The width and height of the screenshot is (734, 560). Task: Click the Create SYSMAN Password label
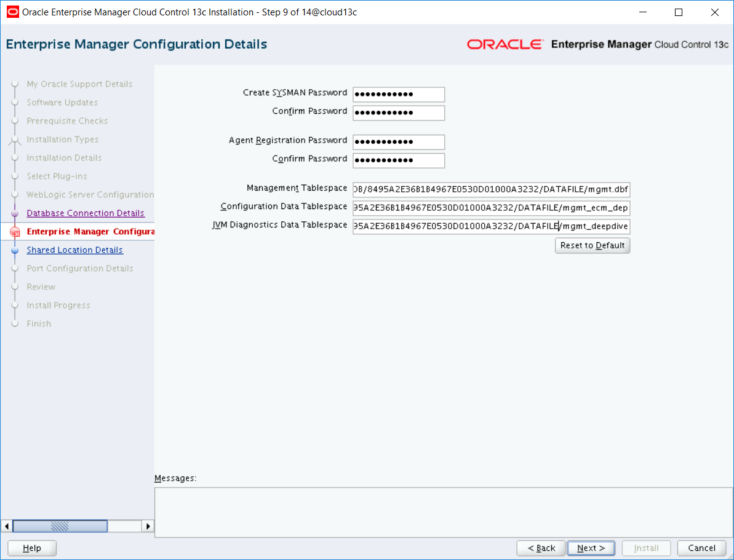click(x=295, y=93)
